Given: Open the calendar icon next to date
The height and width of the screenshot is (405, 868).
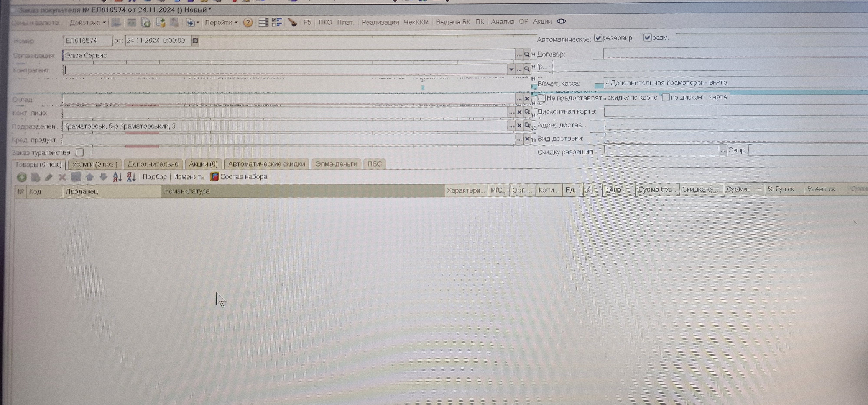Looking at the screenshot, I should 195,41.
